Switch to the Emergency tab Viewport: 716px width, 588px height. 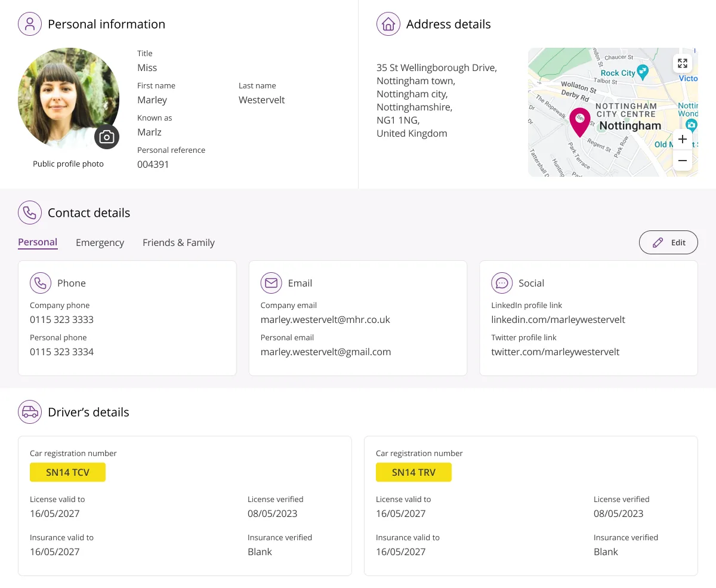pyautogui.click(x=100, y=242)
